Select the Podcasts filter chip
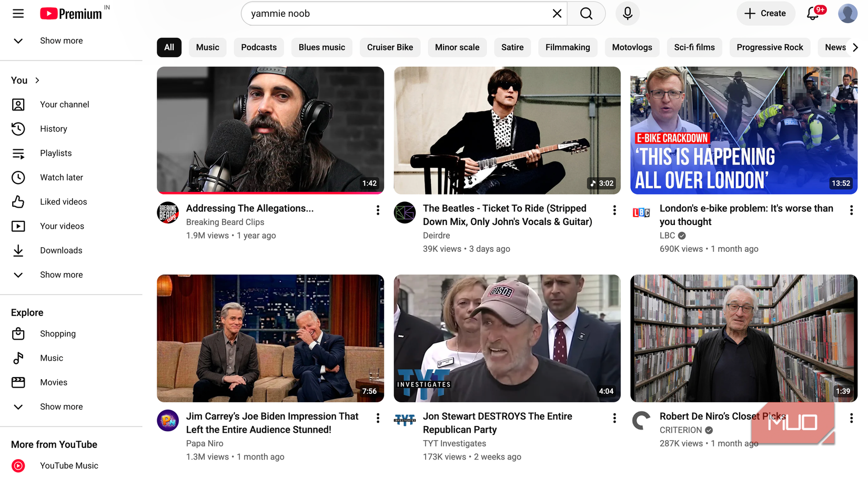 coord(259,47)
